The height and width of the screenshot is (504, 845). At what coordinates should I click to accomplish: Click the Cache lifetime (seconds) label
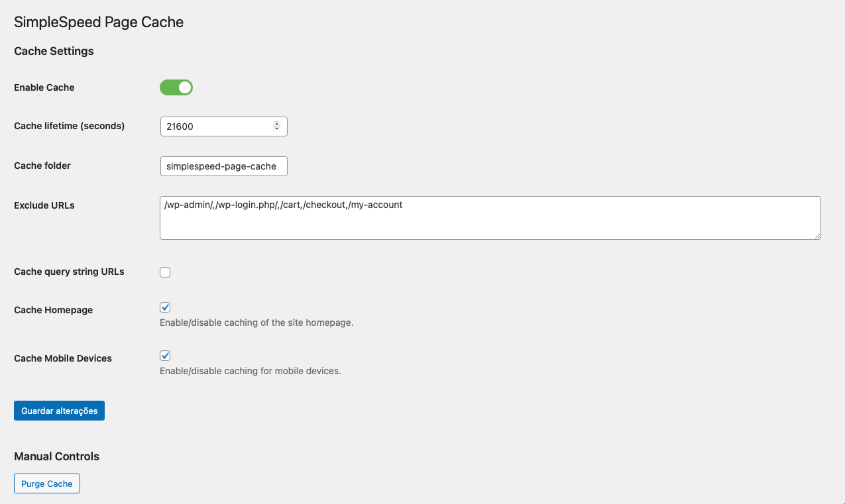coord(69,126)
